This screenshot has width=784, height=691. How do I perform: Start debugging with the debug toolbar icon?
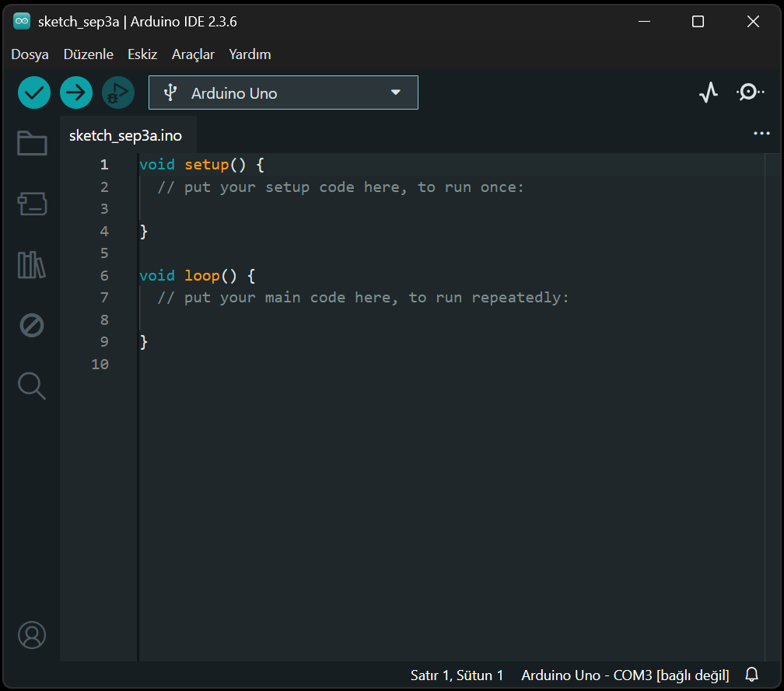click(x=118, y=92)
